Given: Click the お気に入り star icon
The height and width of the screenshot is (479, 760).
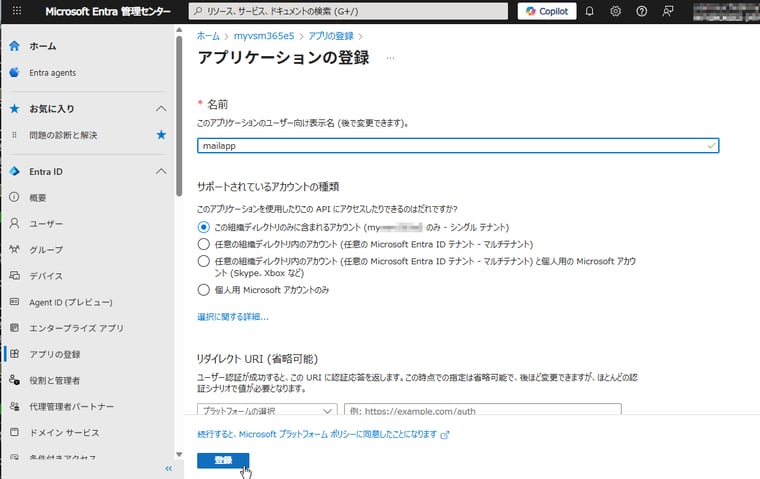Looking at the screenshot, I should pyautogui.click(x=15, y=109).
